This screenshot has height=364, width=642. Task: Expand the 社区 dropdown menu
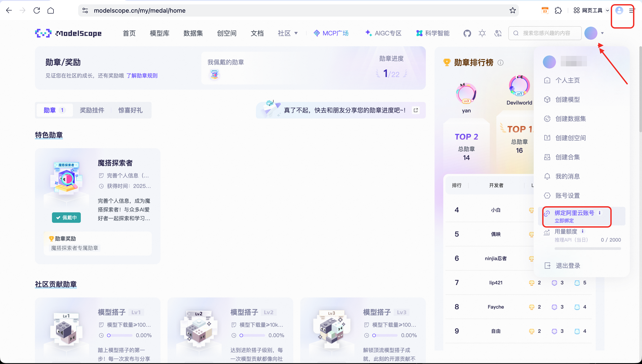288,33
